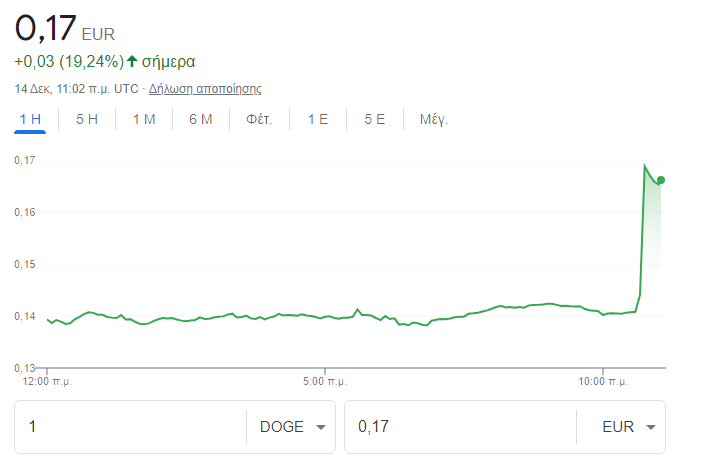Select the 1 H time range tab
This screenshot has width=715, height=459.
pos(30,119)
